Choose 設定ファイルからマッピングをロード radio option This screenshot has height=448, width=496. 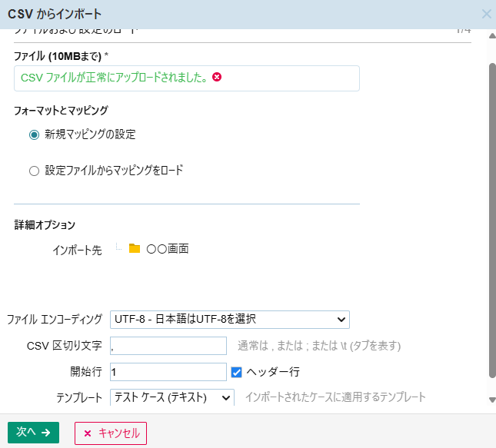(x=34, y=171)
